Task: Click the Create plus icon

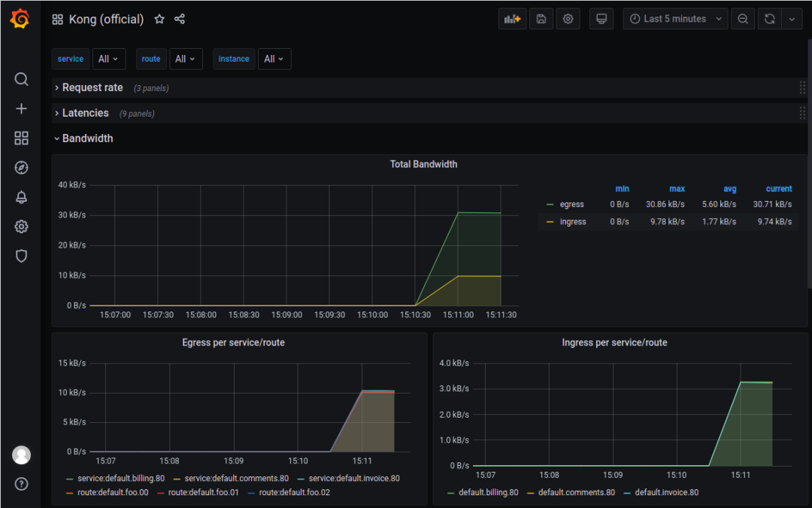Action: (x=21, y=109)
